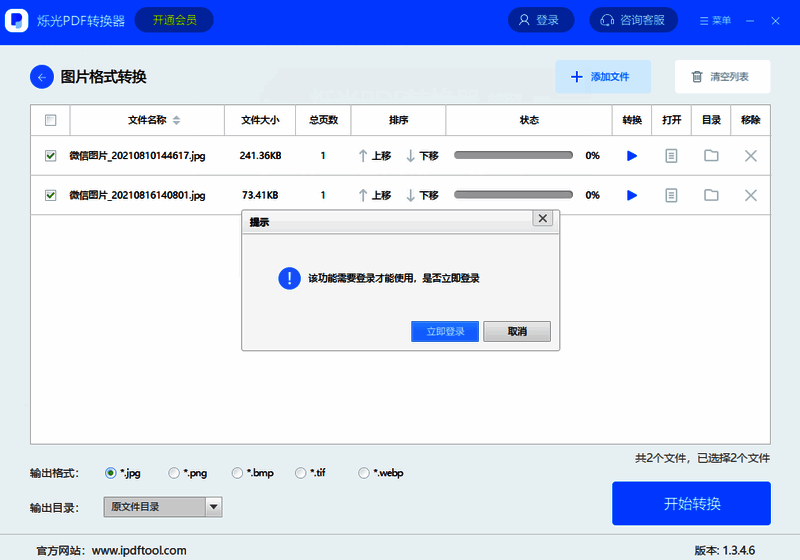Click the 文件大小 column header
This screenshot has width=800, height=560.
[x=260, y=120]
